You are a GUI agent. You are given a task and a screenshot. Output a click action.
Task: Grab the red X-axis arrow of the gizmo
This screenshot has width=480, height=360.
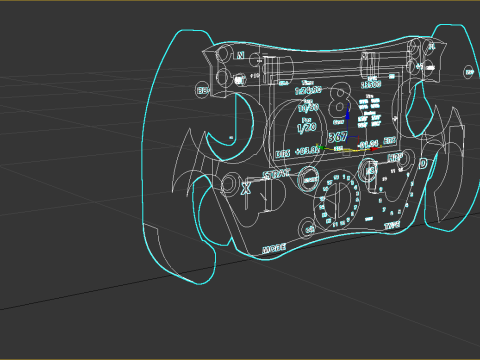click(374, 149)
